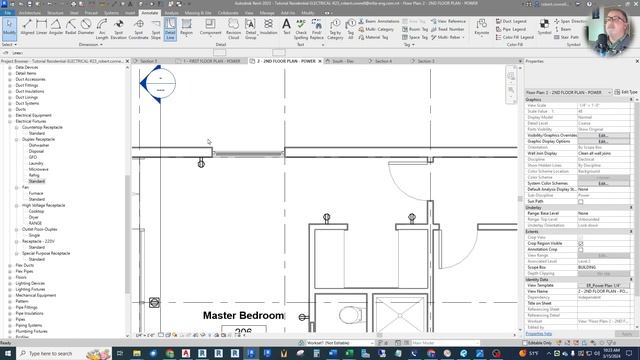Select GFCI under Duplex Receptacle
Image resolution: width=640 pixels, height=360 pixels.
click(33, 157)
